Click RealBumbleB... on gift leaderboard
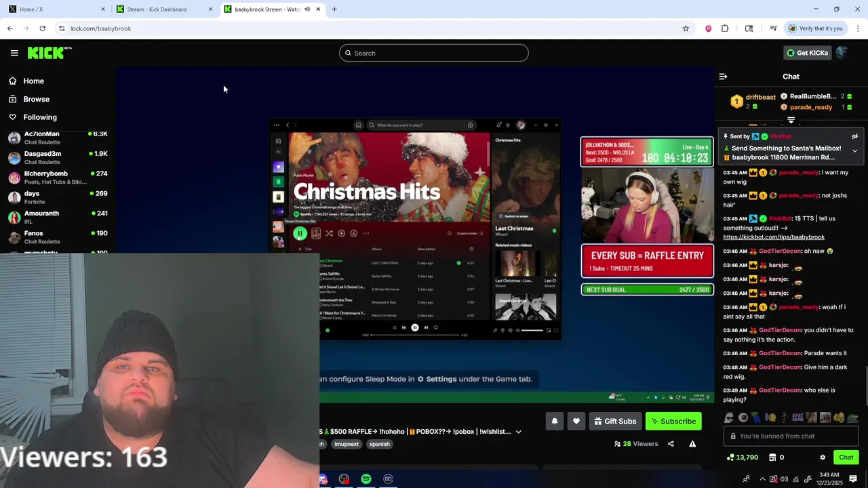This screenshot has width=868, height=488. 813,96
